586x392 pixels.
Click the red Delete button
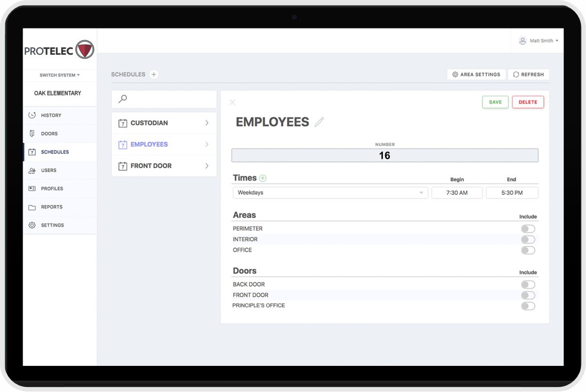[x=528, y=102]
